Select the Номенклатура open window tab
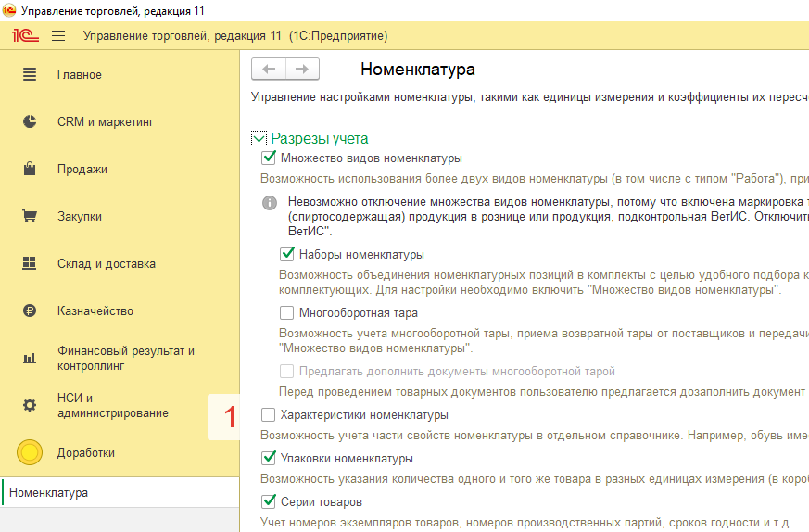 click(x=120, y=492)
